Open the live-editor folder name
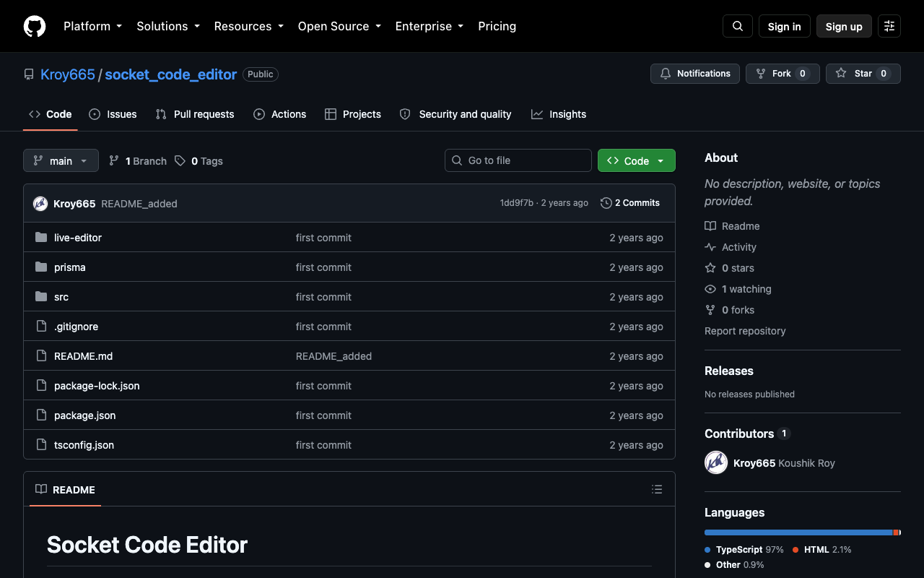Screen dimensions: 924x578 point(78,238)
